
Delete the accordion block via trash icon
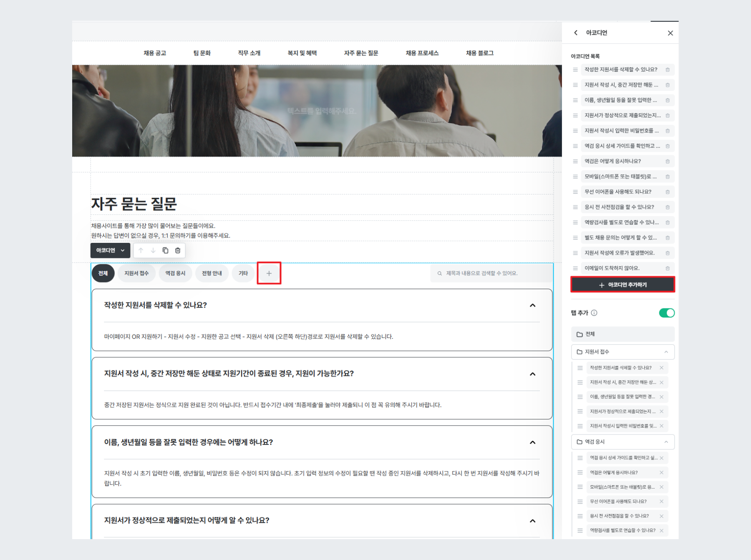click(178, 250)
